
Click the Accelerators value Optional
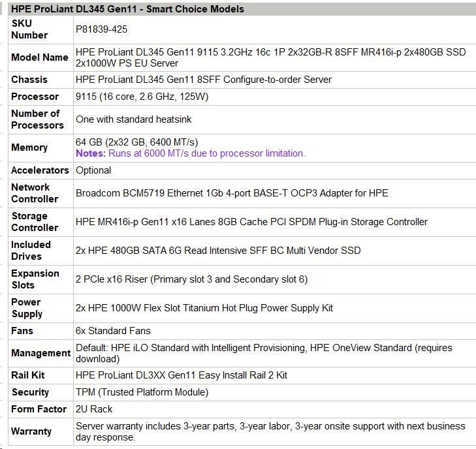pos(93,170)
